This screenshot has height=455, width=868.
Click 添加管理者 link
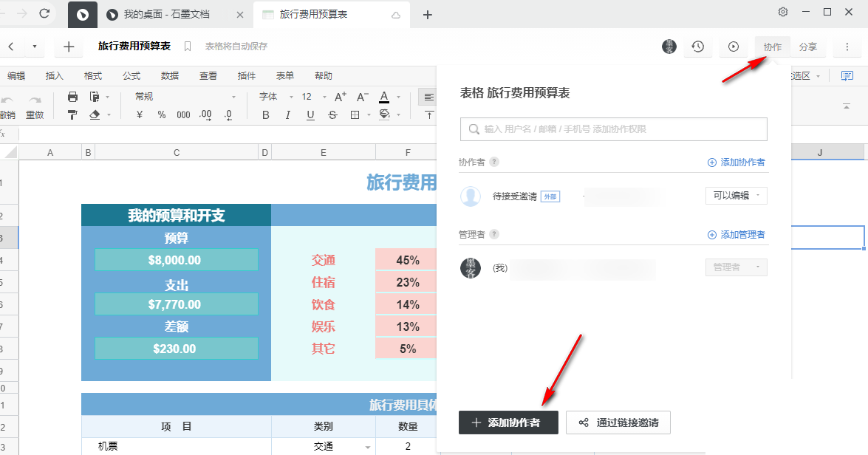[x=737, y=235]
